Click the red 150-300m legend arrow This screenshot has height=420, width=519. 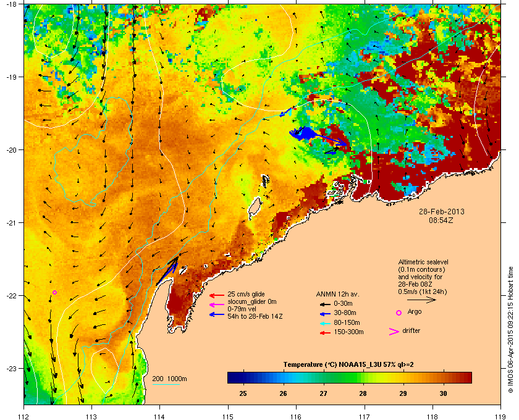(x=326, y=333)
